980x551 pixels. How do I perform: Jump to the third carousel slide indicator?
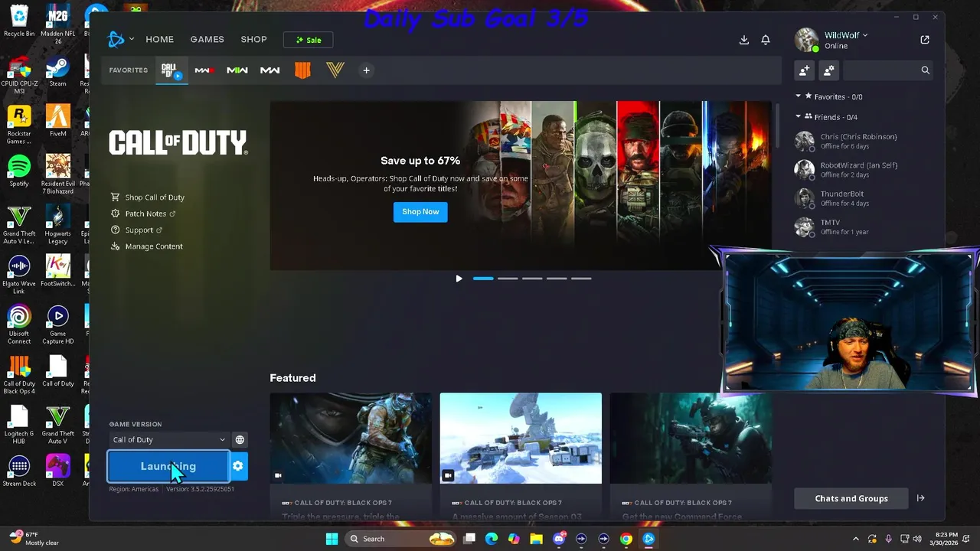click(532, 279)
